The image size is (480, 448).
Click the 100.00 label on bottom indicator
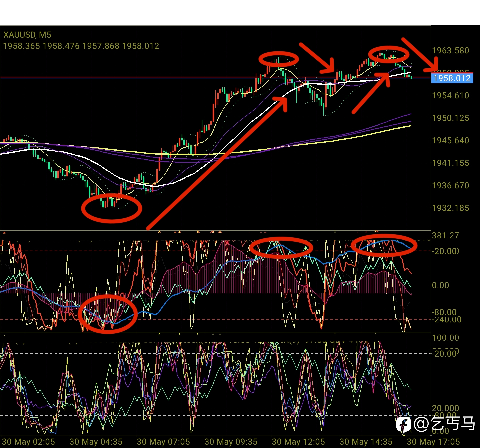click(x=445, y=338)
